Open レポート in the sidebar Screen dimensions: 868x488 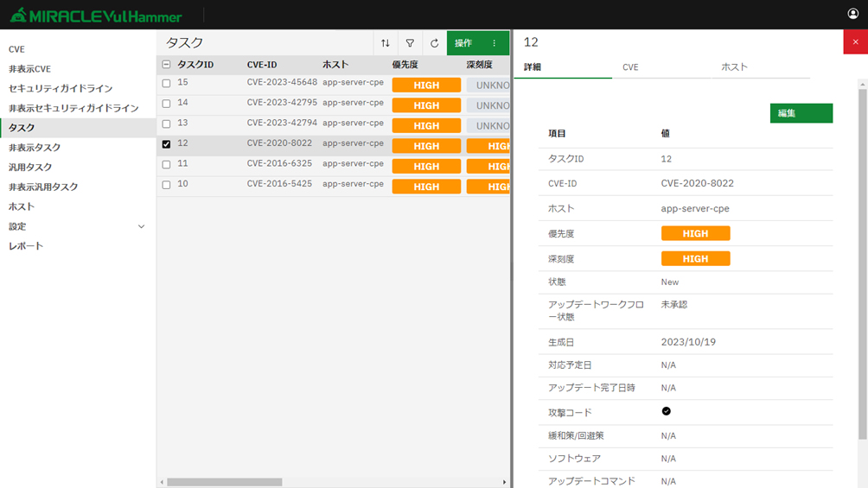[26, 246]
